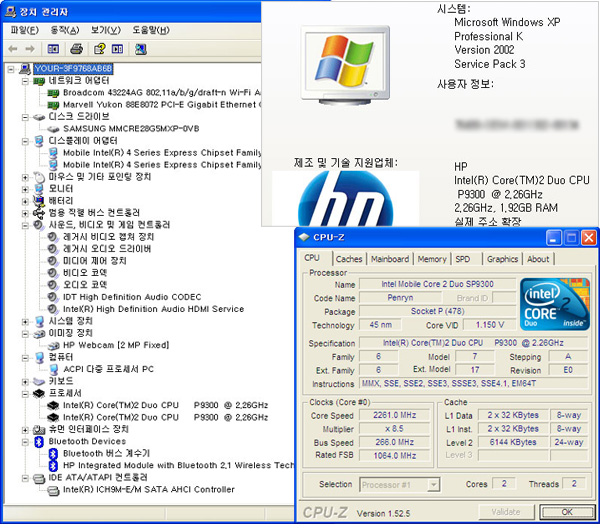The height and width of the screenshot is (528, 600).
Task: Click the second Intel Core2 Duo processor icon
Action: 53,417
